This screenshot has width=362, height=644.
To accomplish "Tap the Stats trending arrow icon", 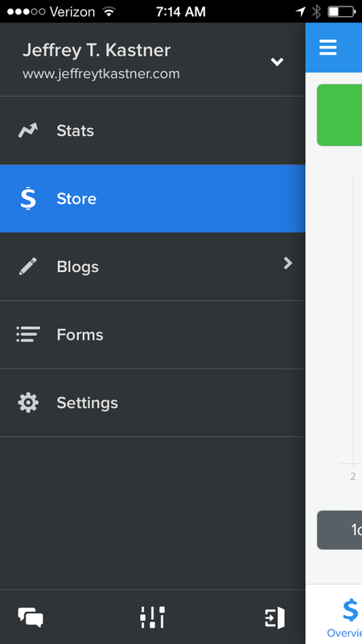I will (x=28, y=130).
